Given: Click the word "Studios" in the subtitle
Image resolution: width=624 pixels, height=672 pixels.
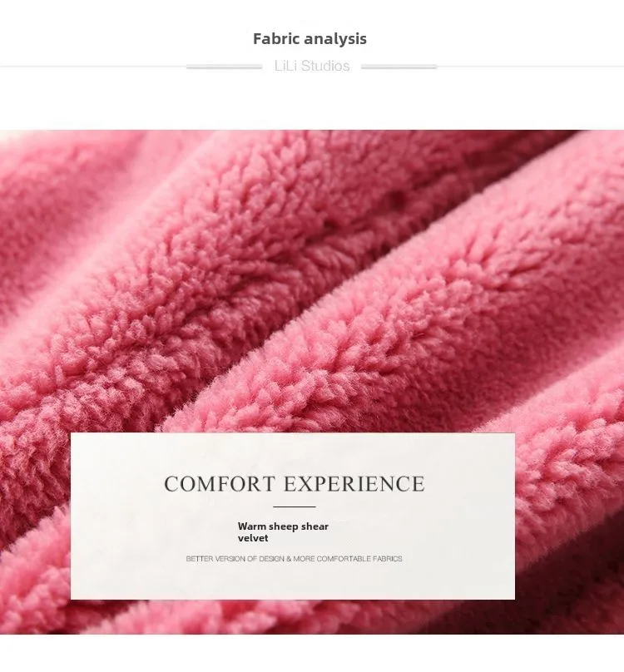Looking at the screenshot, I should [x=325, y=66].
